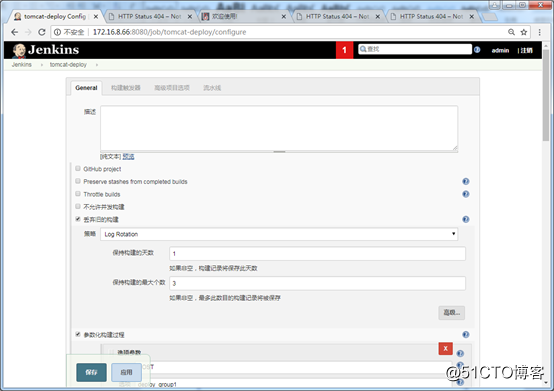Go back using the browser back arrow

click(x=14, y=32)
